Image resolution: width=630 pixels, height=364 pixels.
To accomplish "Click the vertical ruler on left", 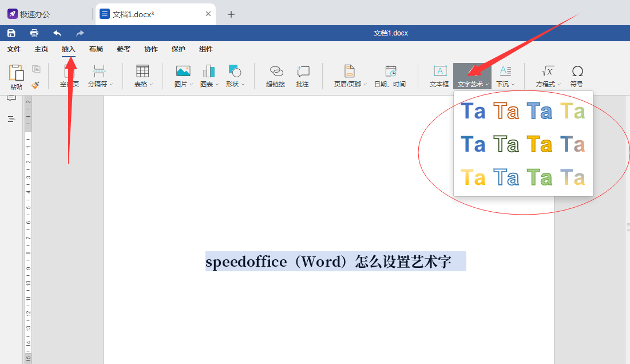I will click(28, 230).
